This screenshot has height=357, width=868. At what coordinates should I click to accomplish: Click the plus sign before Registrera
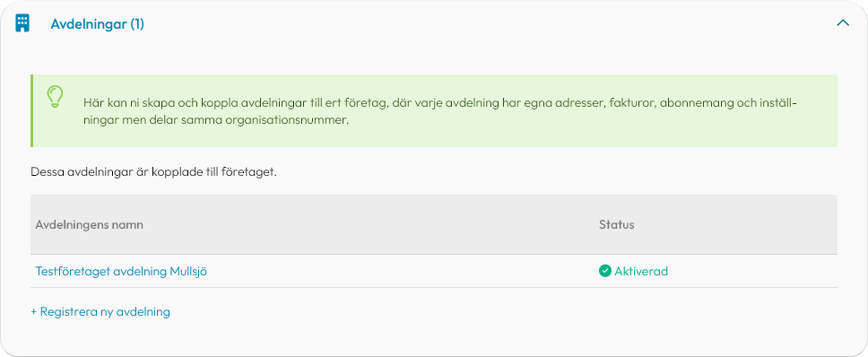34,312
